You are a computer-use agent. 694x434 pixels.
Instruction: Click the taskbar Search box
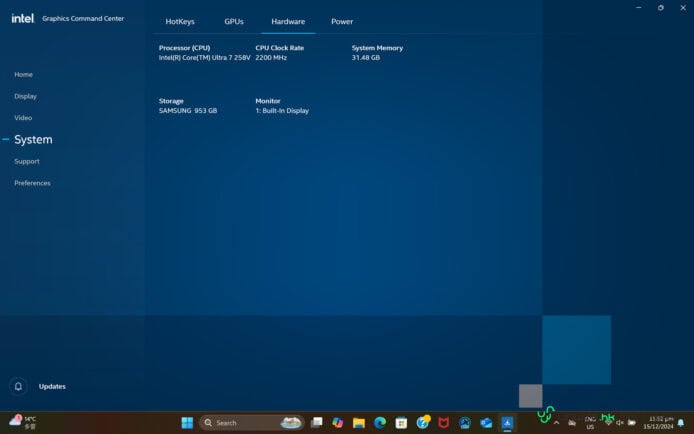tap(251, 423)
